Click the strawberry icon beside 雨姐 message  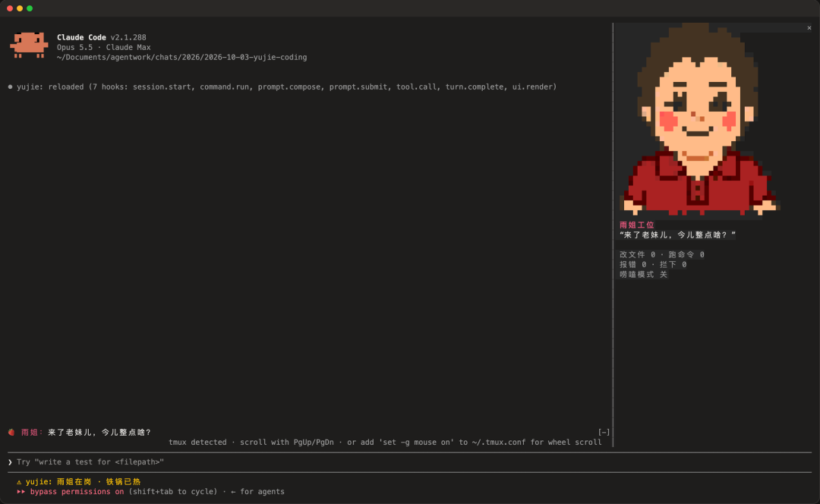click(11, 433)
